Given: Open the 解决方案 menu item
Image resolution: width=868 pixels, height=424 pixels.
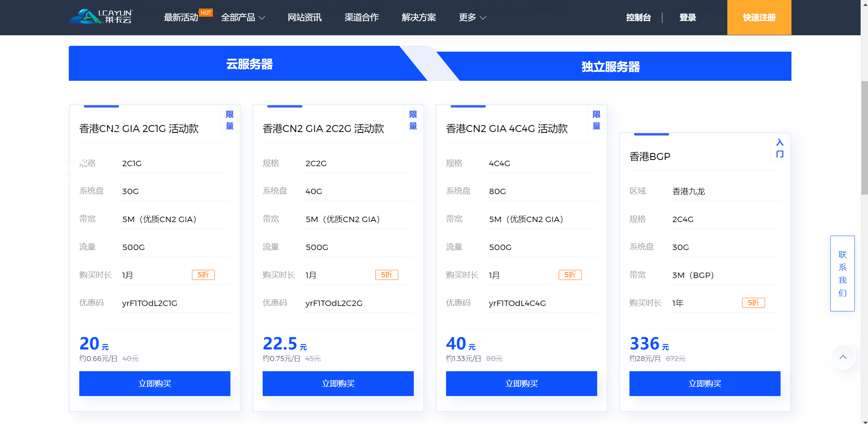Looking at the screenshot, I should click(x=418, y=17).
